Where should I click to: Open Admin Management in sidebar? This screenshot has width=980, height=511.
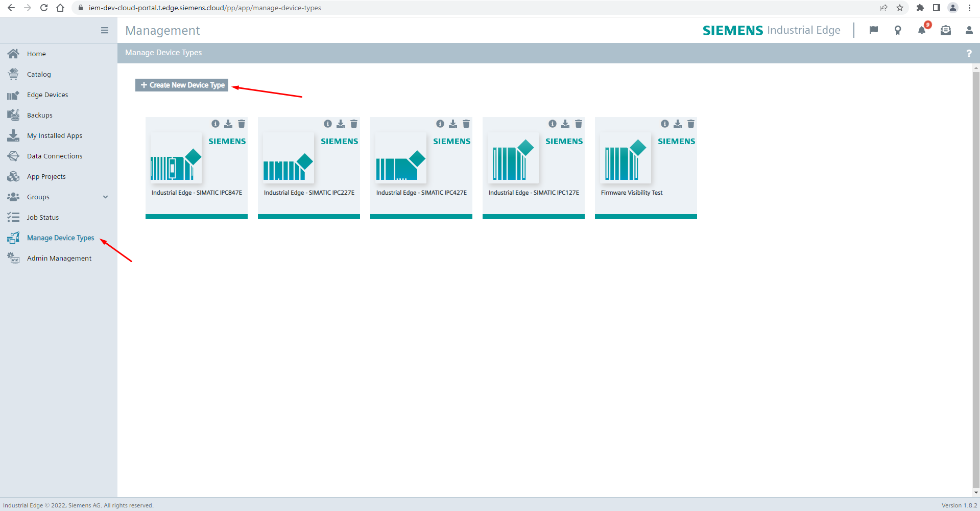coord(59,258)
